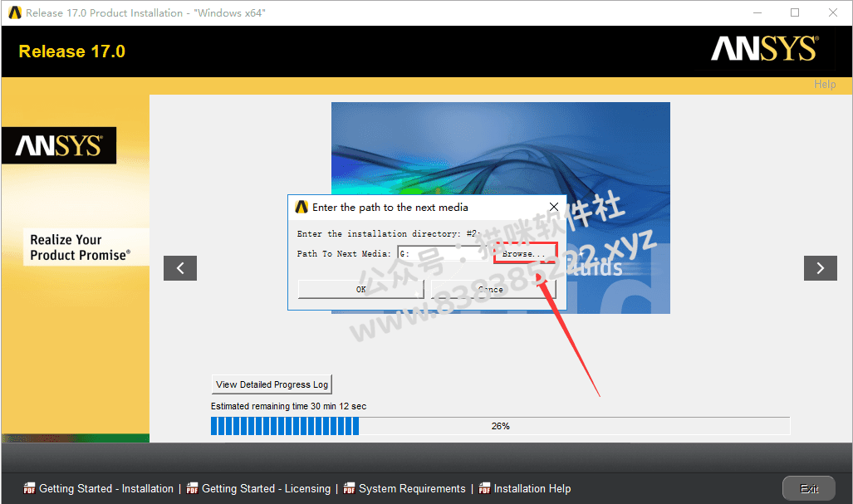Viewport: 853px width, 504px height.
Task: Cancel the next media path dialog
Action: coord(493,289)
